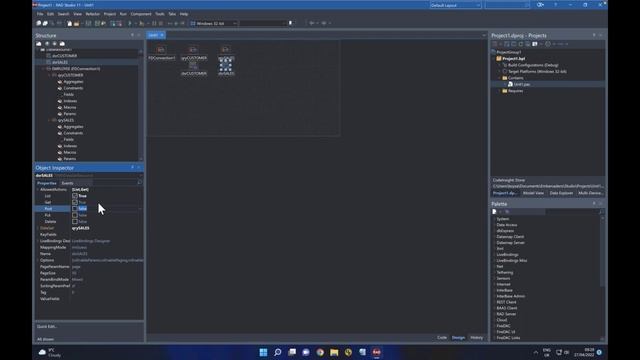
Task: Pin the Structure panel
Action: pyautogui.click(x=132, y=36)
